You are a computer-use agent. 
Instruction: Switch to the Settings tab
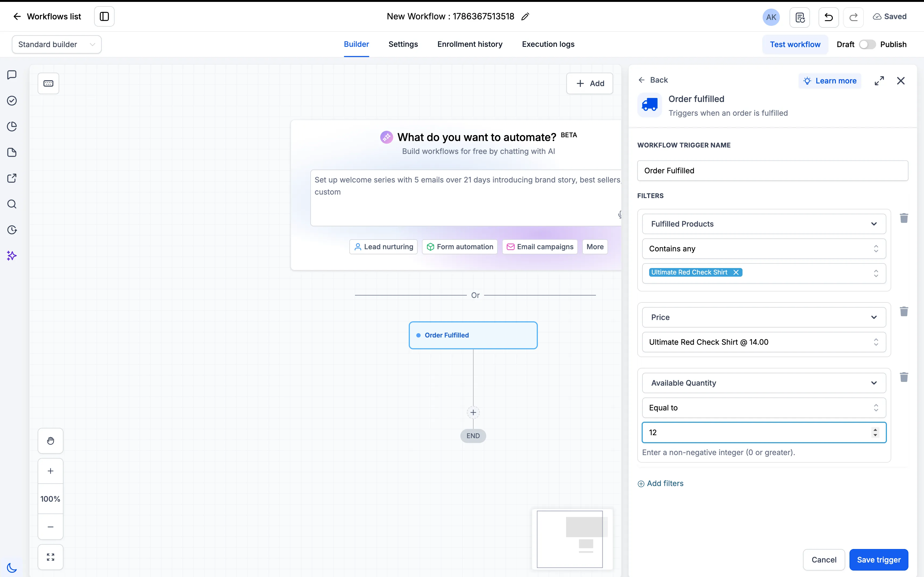pyautogui.click(x=403, y=44)
